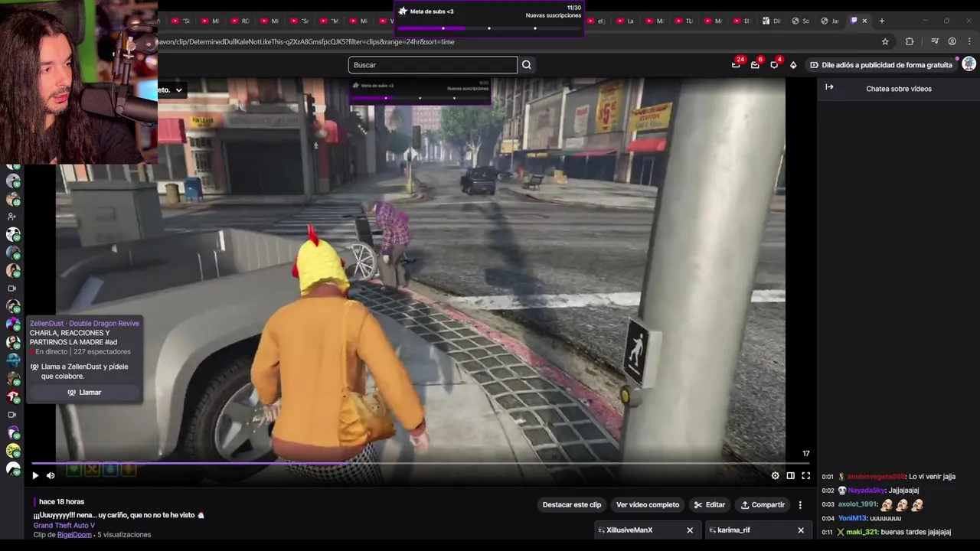The width and height of the screenshot is (980, 551).
Task: Open YoniM13 chat username
Action: point(852,518)
